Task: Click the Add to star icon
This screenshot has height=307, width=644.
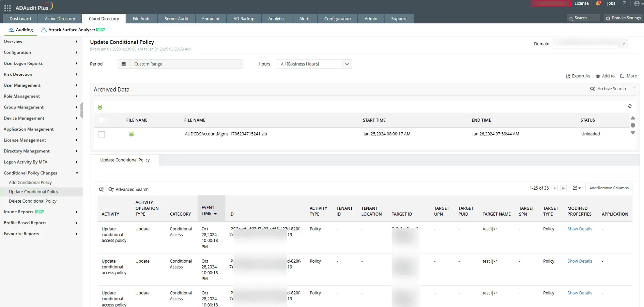Action: click(x=598, y=76)
